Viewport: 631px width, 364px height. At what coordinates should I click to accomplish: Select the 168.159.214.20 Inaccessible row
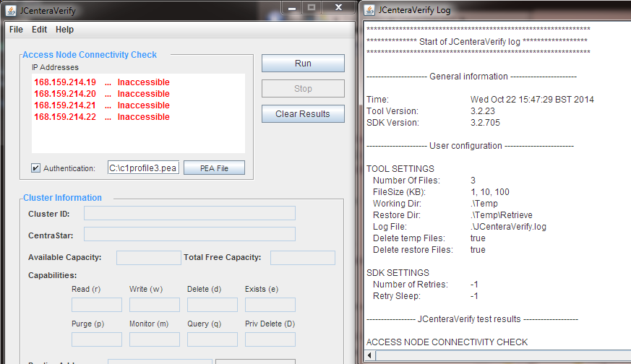tap(102, 94)
